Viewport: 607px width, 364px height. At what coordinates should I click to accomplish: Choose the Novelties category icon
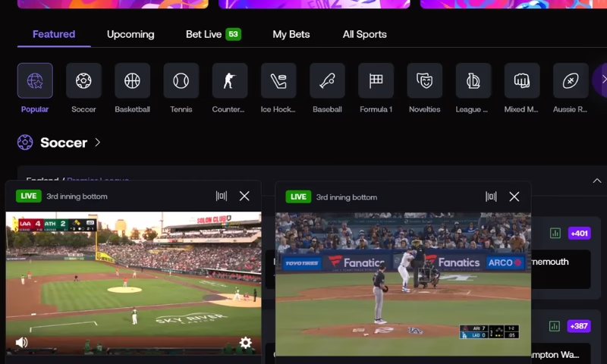425,80
